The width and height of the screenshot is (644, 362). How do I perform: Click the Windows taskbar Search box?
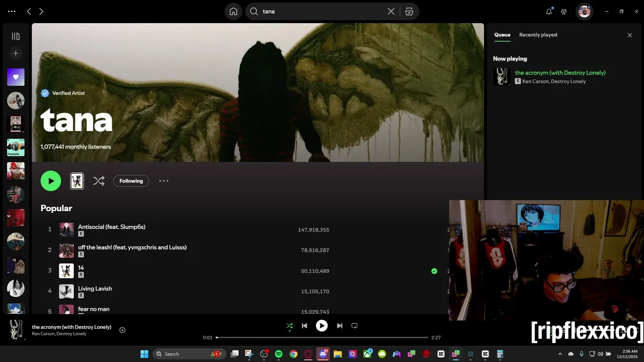point(188,354)
